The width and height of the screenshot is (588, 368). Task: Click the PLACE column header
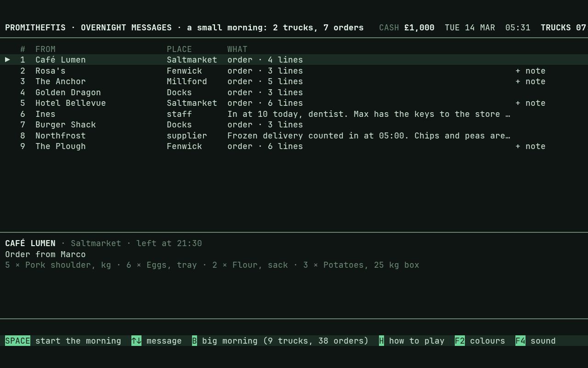coord(179,49)
